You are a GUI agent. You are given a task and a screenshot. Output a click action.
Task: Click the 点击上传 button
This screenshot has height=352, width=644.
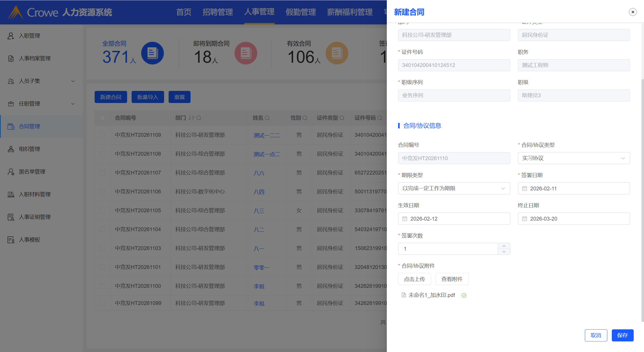click(414, 279)
